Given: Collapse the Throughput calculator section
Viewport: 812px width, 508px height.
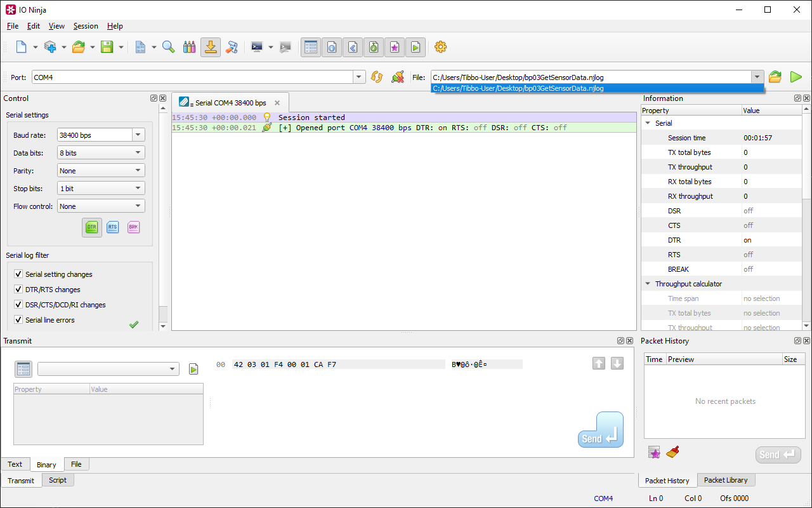Looking at the screenshot, I should pyautogui.click(x=648, y=284).
